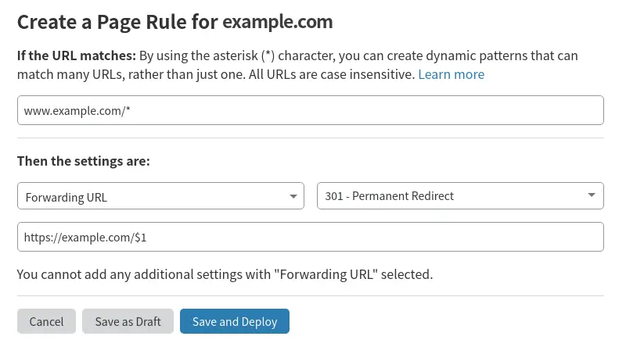Click the example.com domain name in heading
644x354 pixels.
click(278, 22)
